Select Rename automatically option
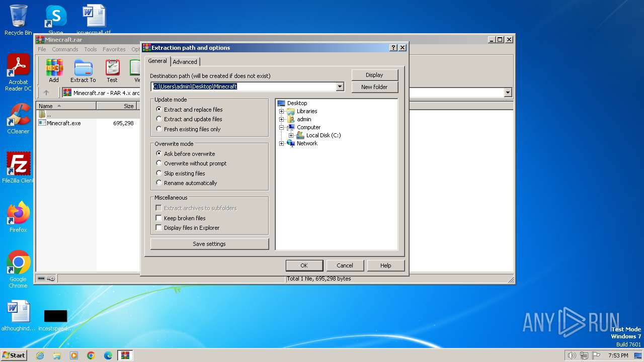Viewport: 644px width, 362px height. point(187,183)
